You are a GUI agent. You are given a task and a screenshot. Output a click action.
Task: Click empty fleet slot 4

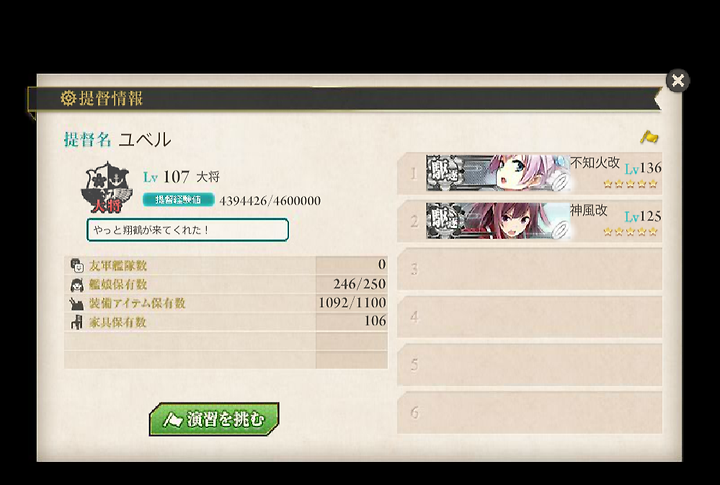529,317
